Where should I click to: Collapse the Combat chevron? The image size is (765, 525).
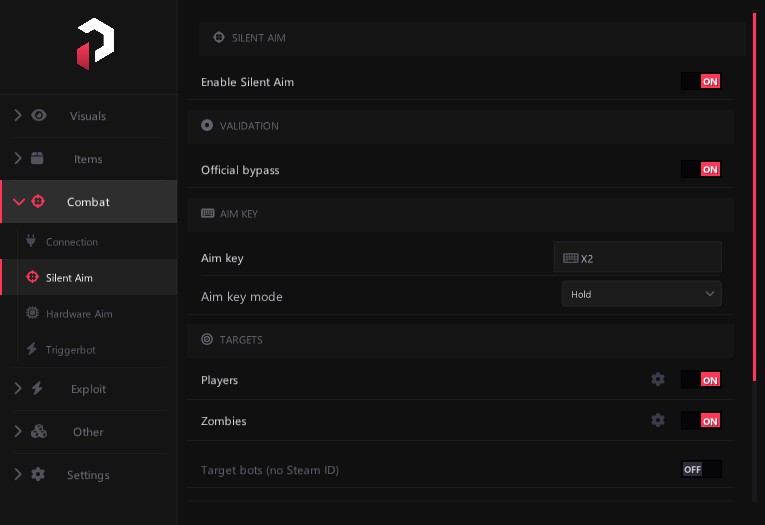click(19, 202)
